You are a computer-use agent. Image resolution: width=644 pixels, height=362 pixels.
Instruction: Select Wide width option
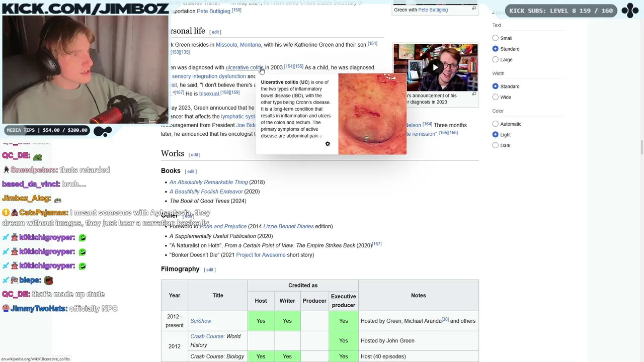point(496,97)
